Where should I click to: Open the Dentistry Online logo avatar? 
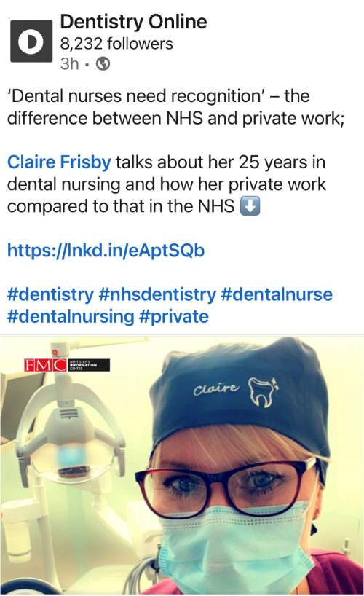point(31,41)
